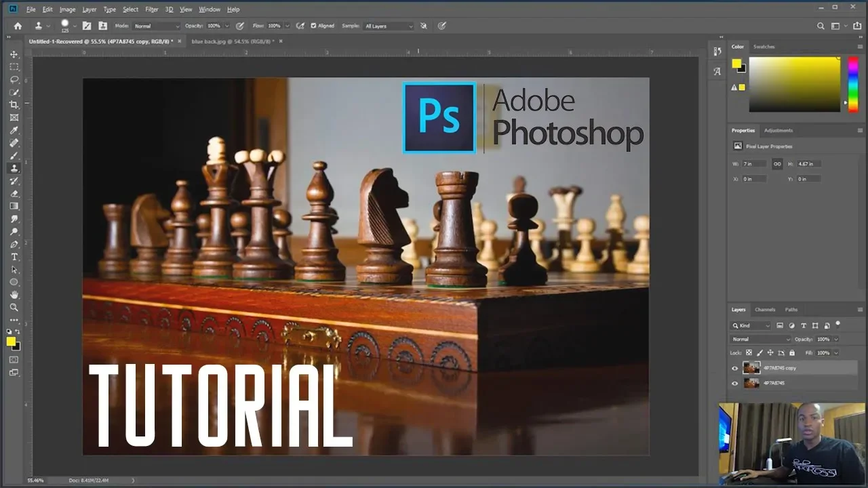Viewport: 868px width, 488px height.
Task: Click the Home icon in options bar
Action: pos(18,26)
